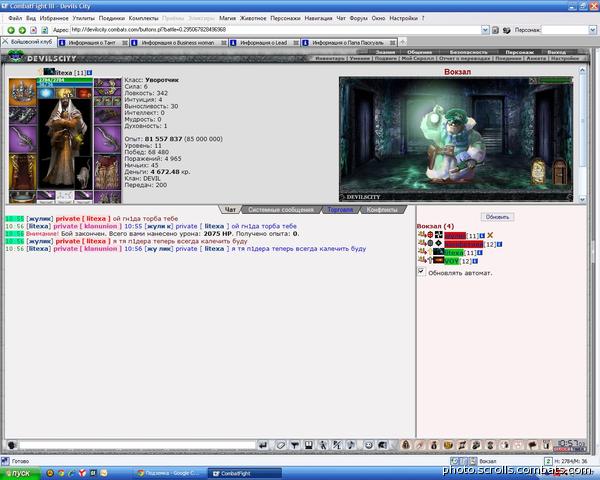Click the top panel scrollbar down arrow

[x=582, y=199]
